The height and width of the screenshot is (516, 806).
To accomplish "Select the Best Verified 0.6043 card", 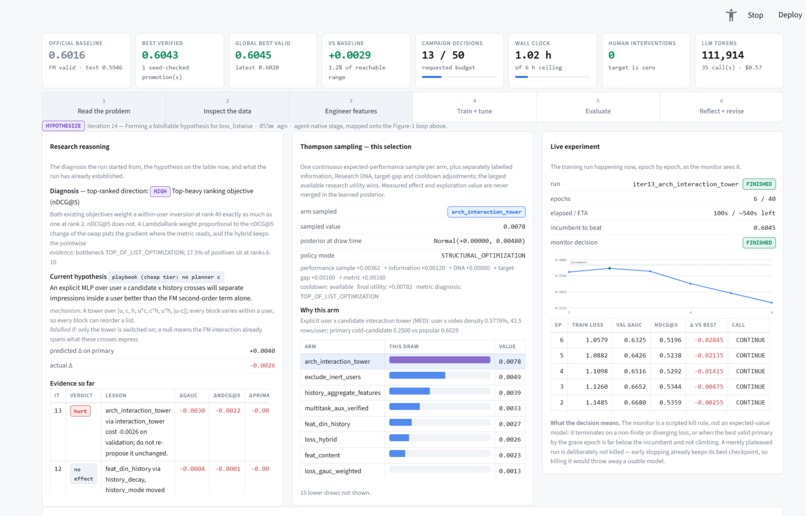I will click(x=179, y=61).
